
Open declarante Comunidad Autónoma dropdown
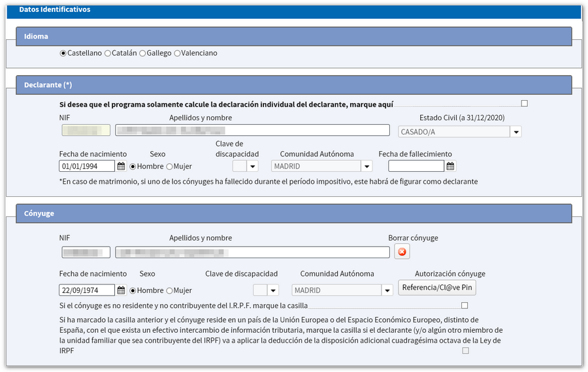367,167
